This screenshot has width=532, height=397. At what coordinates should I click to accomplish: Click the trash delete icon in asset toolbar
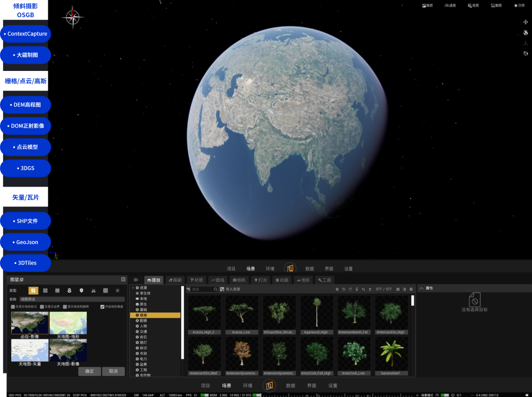point(337,289)
